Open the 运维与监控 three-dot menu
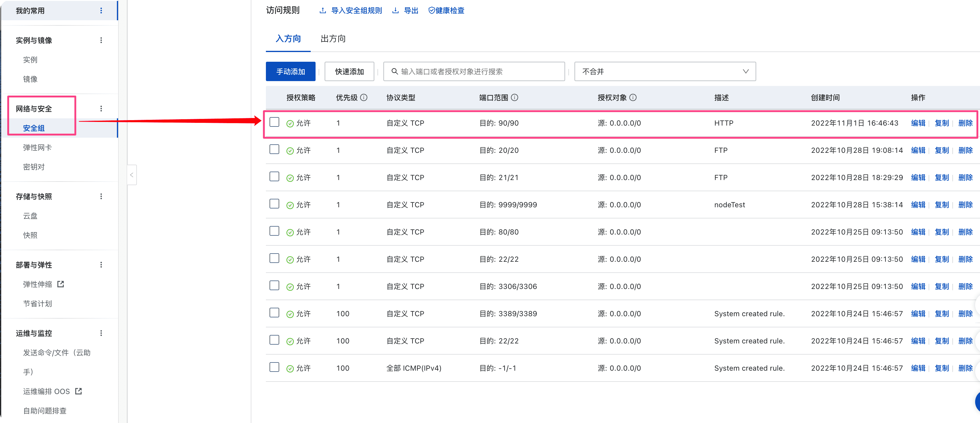Image resolution: width=980 pixels, height=423 pixels. click(101, 333)
